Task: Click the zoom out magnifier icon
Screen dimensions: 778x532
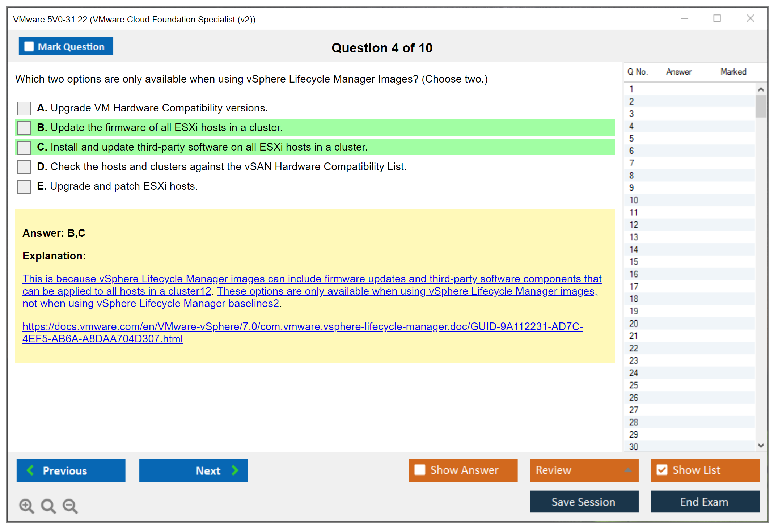Action: [70, 506]
